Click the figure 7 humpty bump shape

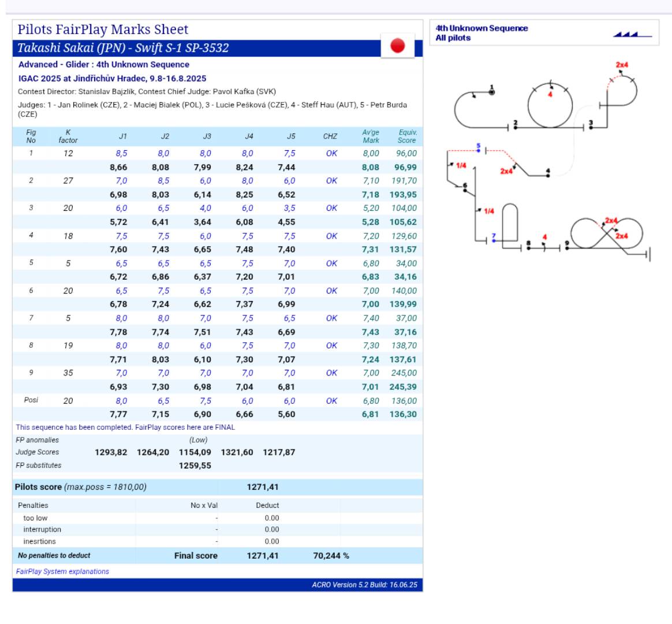pyautogui.click(x=510, y=226)
